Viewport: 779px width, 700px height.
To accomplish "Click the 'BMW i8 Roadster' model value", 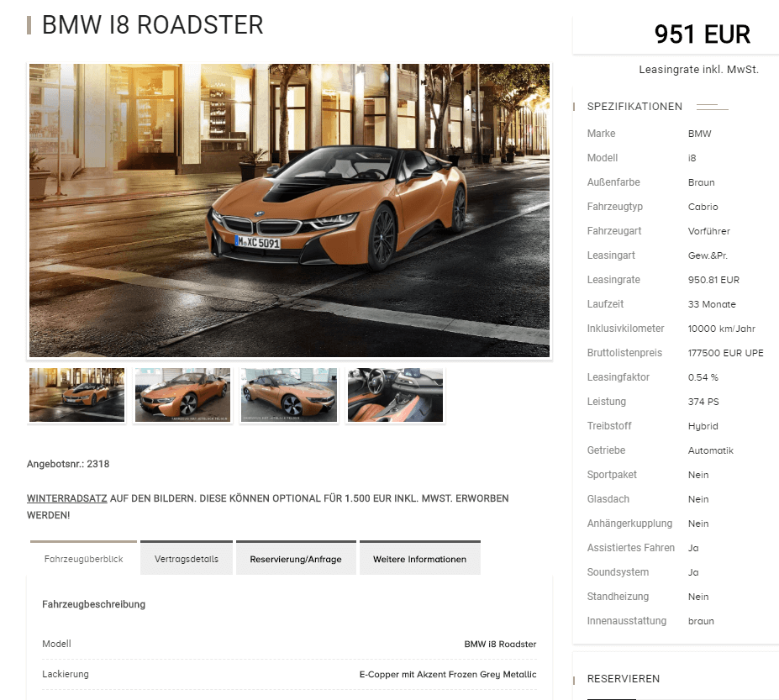I will coord(500,644).
